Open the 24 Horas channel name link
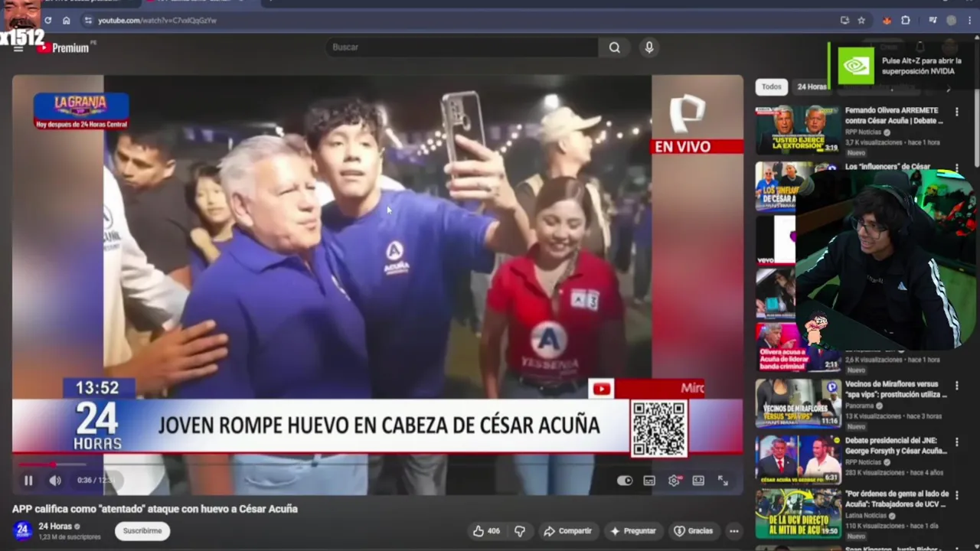The height and width of the screenshot is (551, 980). (x=55, y=527)
